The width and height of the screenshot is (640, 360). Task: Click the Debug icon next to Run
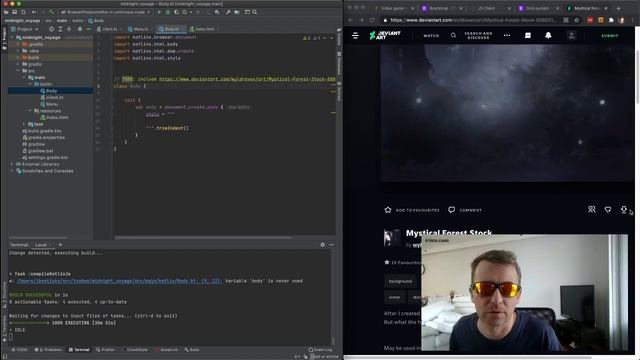click(168, 12)
